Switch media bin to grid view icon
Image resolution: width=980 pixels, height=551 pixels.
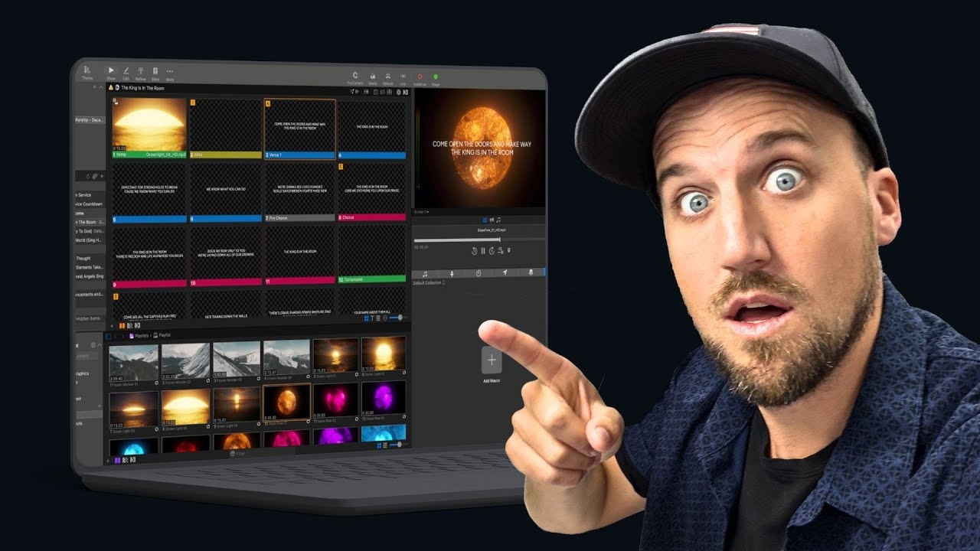pyautogui.click(x=378, y=445)
